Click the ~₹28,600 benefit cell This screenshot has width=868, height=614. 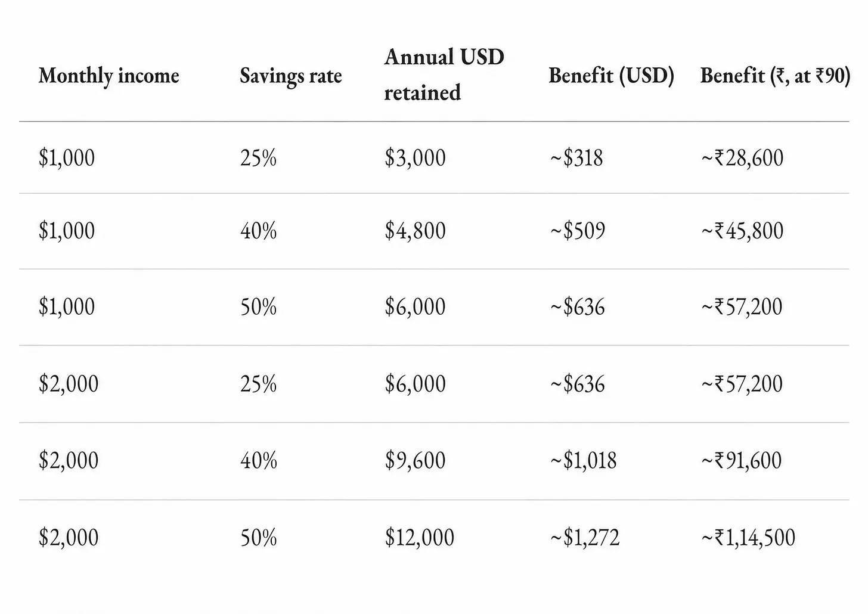[742, 158]
